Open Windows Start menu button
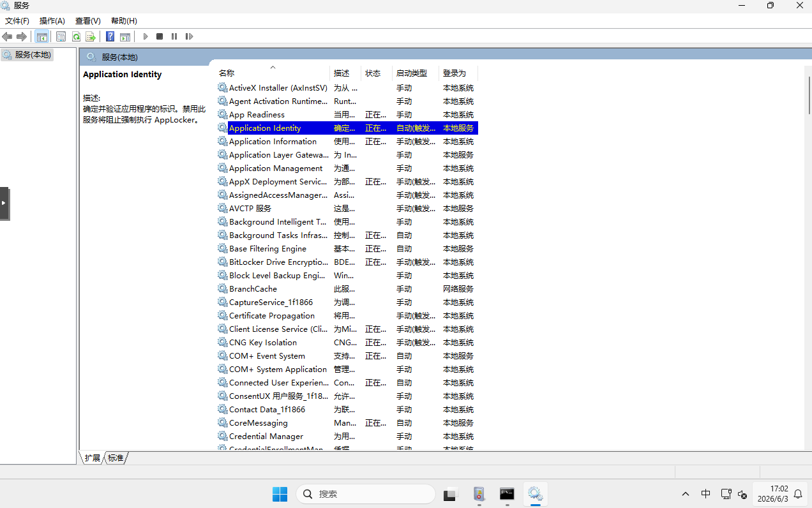The height and width of the screenshot is (508, 812). point(280,494)
